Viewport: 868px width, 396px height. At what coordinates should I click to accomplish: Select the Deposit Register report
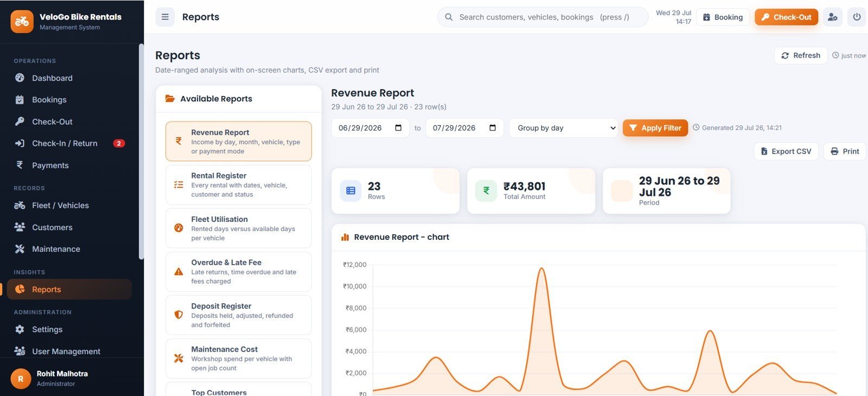pyautogui.click(x=239, y=315)
